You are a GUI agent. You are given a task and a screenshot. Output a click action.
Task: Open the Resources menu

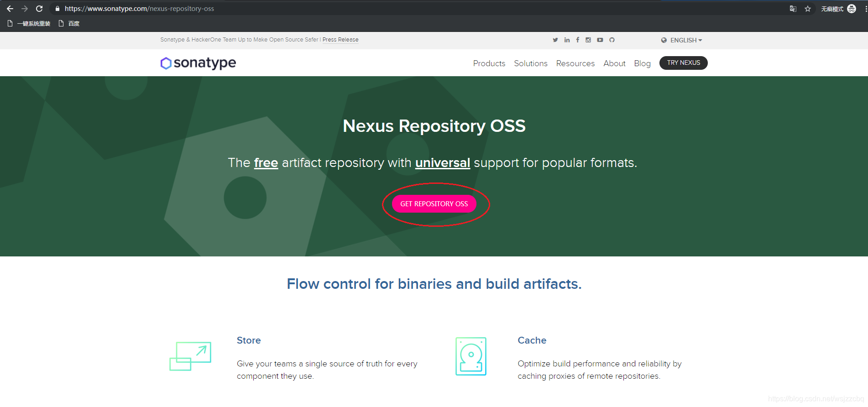coord(575,63)
